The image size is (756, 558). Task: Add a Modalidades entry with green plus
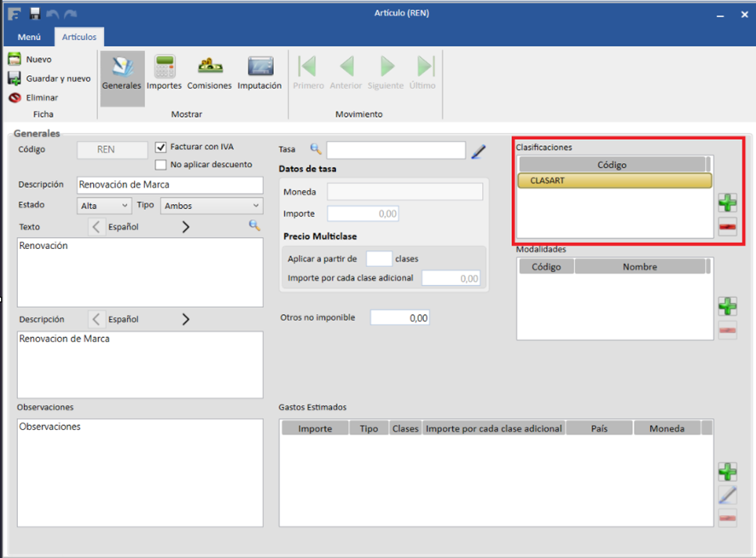727,306
